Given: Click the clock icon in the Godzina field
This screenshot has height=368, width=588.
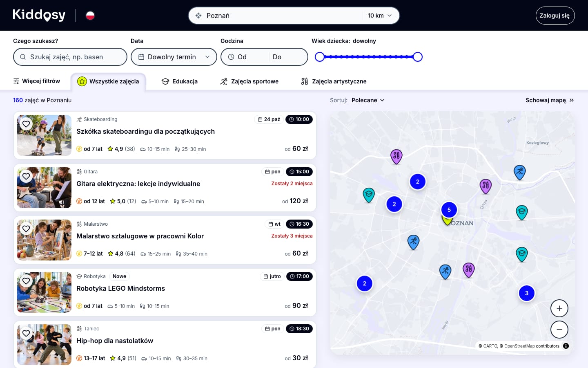Looking at the screenshot, I should click(x=231, y=57).
